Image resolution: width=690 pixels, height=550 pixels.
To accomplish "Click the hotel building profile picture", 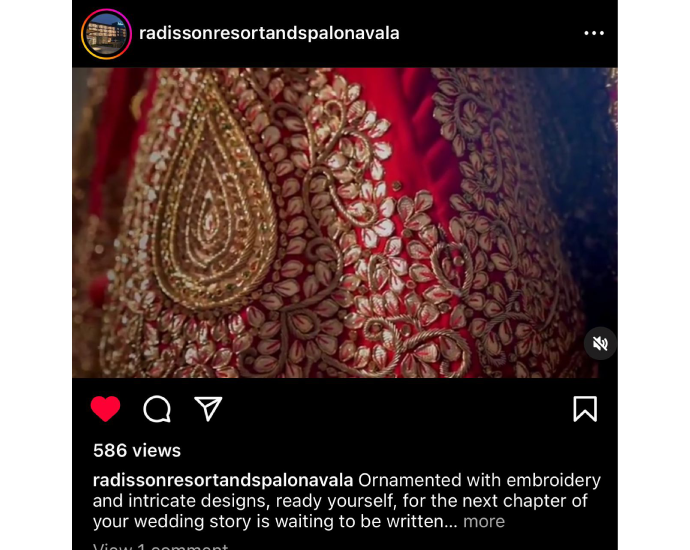I will [106, 34].
